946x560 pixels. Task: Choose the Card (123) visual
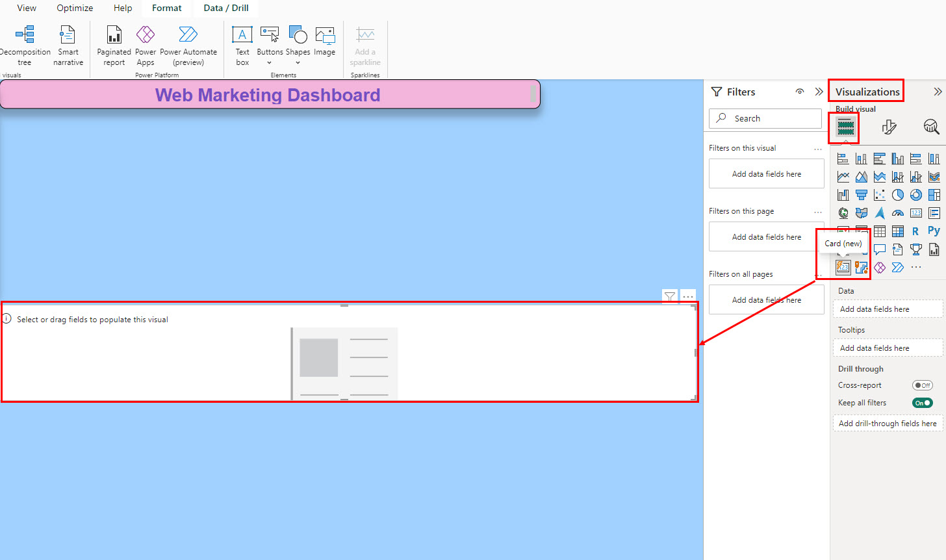[916, 213]
